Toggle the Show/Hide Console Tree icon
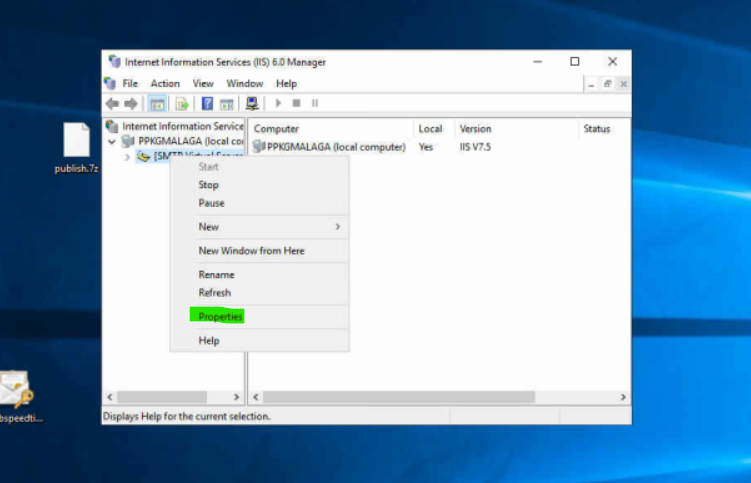This screenshot has width=751, height=483. point(157,103)
